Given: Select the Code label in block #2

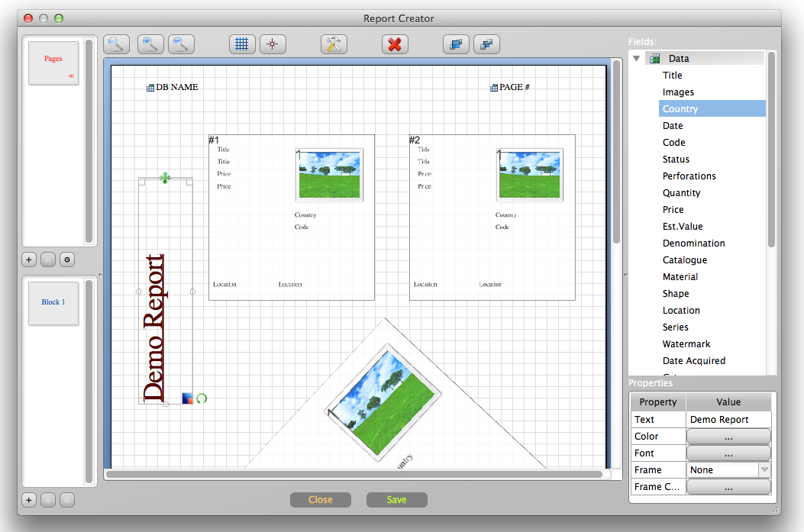Looking at the screenshot, I should click(x=502, y=227).
